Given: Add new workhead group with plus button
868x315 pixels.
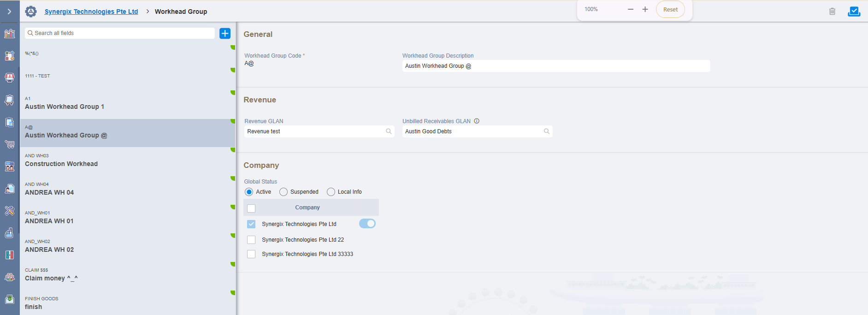Looking at the screenshot, I should (225, 33).
